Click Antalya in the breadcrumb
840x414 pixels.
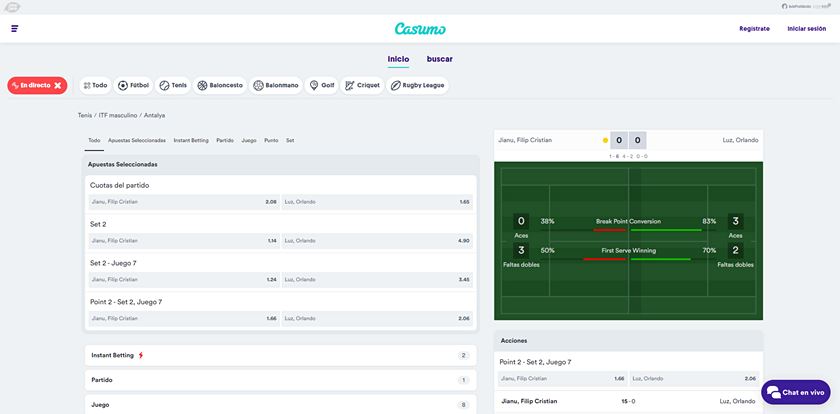154,115
